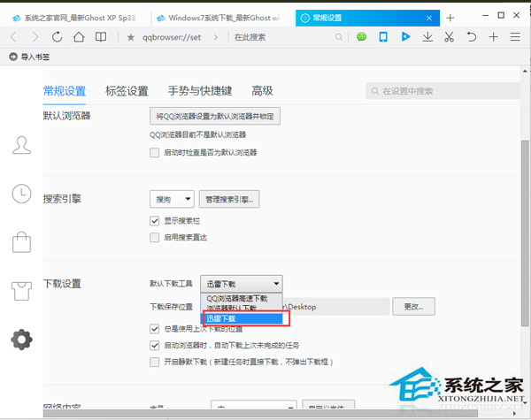Viewport: 531px width, 420px height.
Task: Open the 高级 settings tab
Action: [262, 91]
